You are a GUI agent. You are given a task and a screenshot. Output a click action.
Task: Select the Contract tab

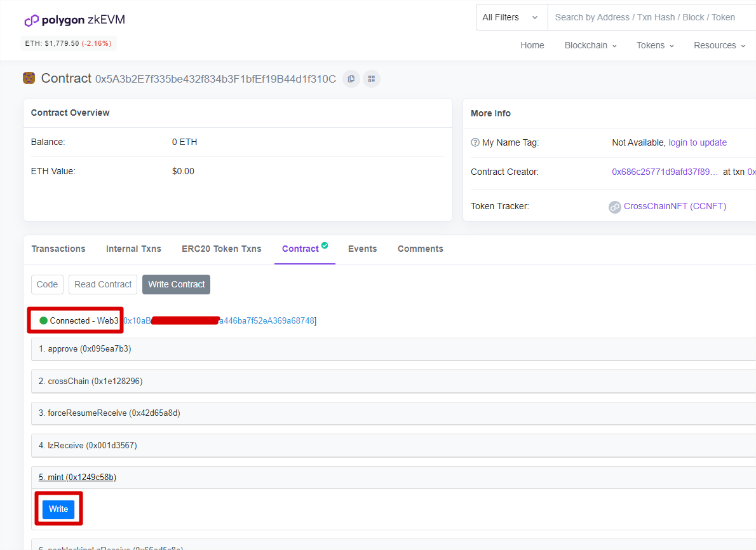tap(300, 249)
